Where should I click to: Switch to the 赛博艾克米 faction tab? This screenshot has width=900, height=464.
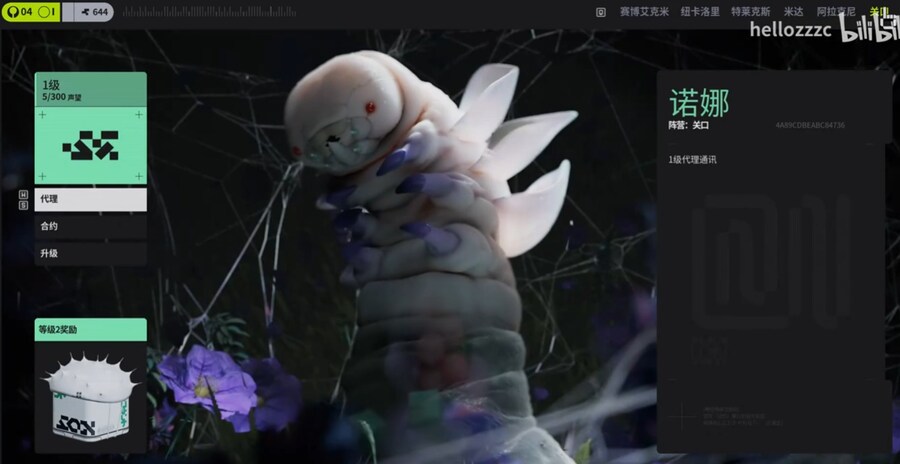tap(644, 11)
